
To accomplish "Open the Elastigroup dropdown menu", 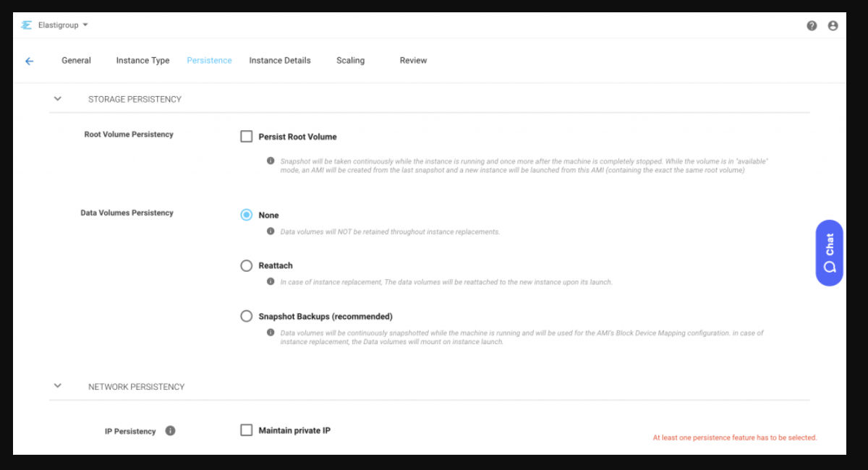I will [85, 25].
